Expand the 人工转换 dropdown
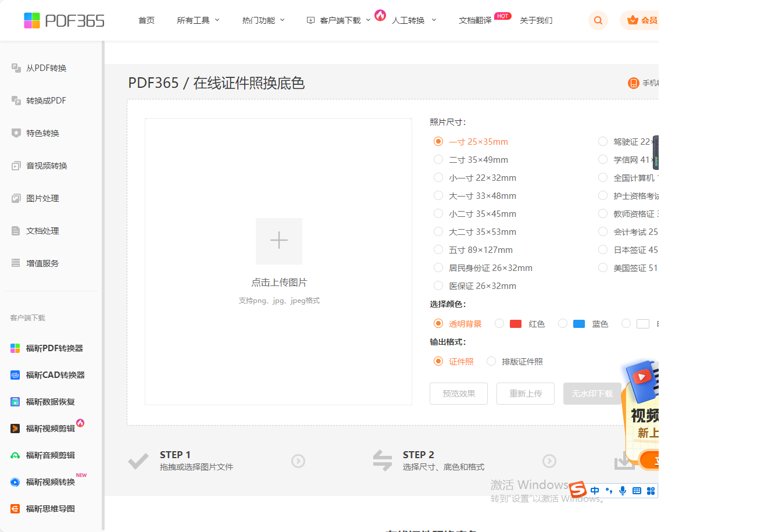 click(x=414, y=20)
